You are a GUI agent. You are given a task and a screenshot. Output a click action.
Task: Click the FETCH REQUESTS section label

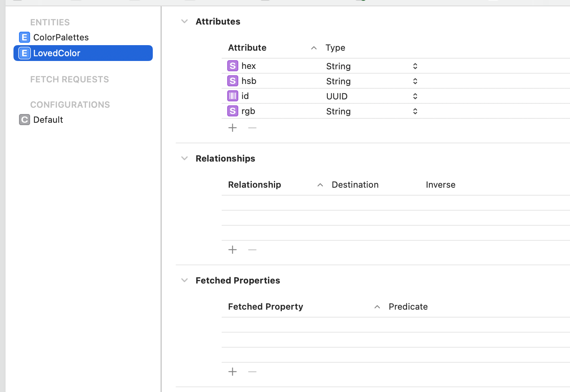coord(70,79)
